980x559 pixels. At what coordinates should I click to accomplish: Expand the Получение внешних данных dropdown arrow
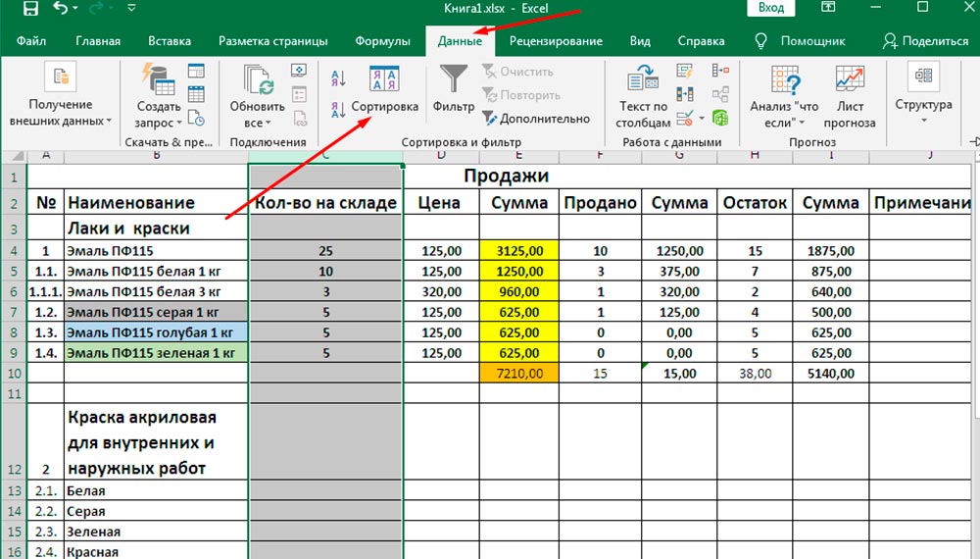click(x=109, y=121)
